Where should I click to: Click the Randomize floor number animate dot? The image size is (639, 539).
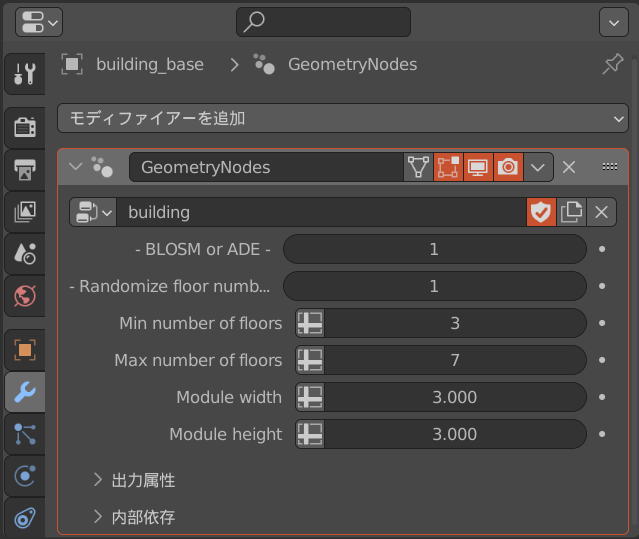click(x=602, y=286)
